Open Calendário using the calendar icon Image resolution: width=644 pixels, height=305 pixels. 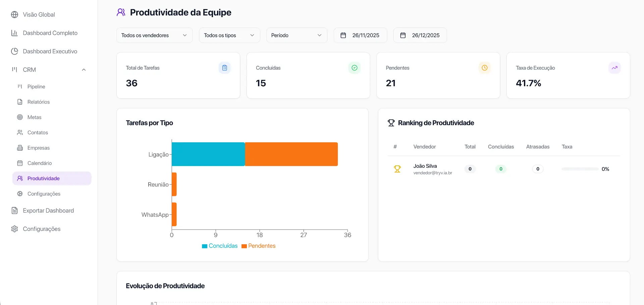pyautogui.click(x=20, y=163)
